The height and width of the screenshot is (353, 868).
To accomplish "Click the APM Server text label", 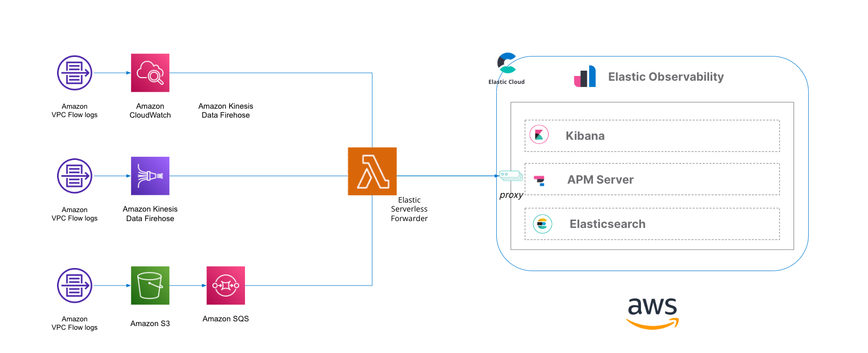I will pyautogui.click(x=600, y=179).
